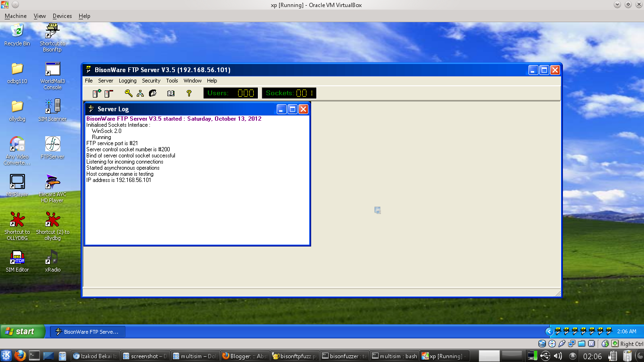Select the SIM Scanner desktop icon
644x362 pixels.
coord(52,111)
